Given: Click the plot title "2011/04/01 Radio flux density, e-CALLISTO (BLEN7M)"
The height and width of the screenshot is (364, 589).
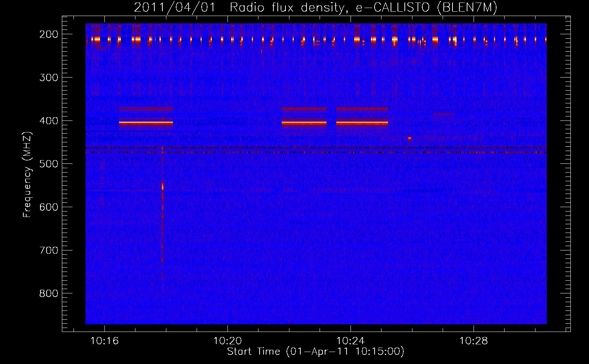Looking at the screenshot, I should click(x=316, y=8).
